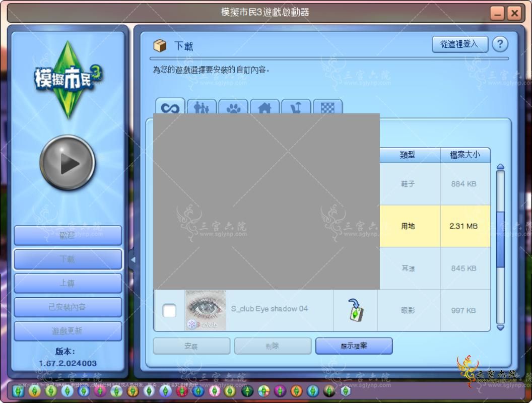
Task: Sort by the 類型 column header
Action: click(408, 155)
